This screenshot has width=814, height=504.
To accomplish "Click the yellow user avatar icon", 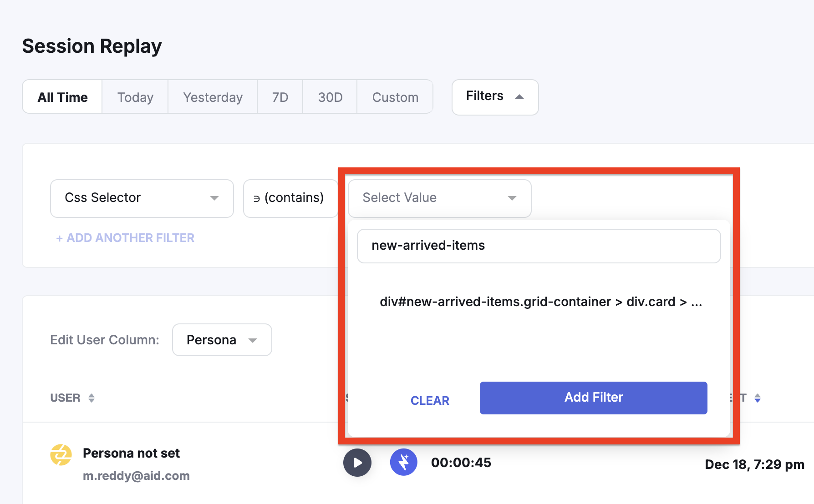I will point(61,455).
